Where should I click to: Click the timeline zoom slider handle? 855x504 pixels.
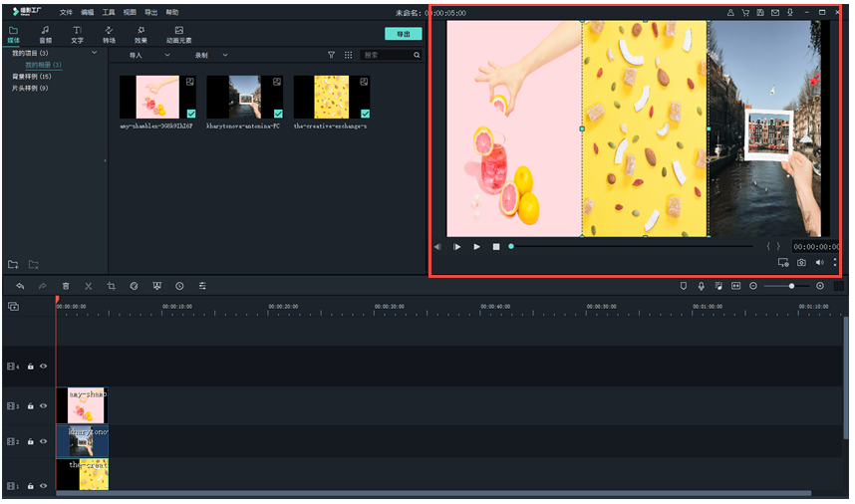792,286
